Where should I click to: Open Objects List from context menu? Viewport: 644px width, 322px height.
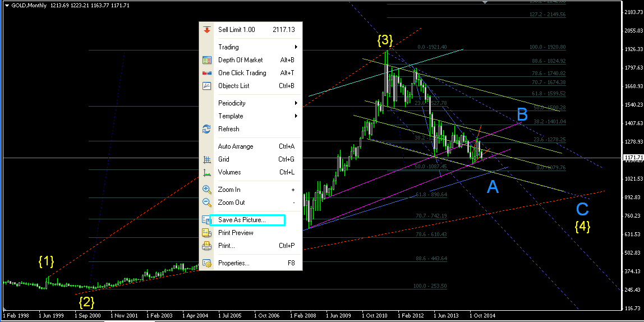coord(251,86)
